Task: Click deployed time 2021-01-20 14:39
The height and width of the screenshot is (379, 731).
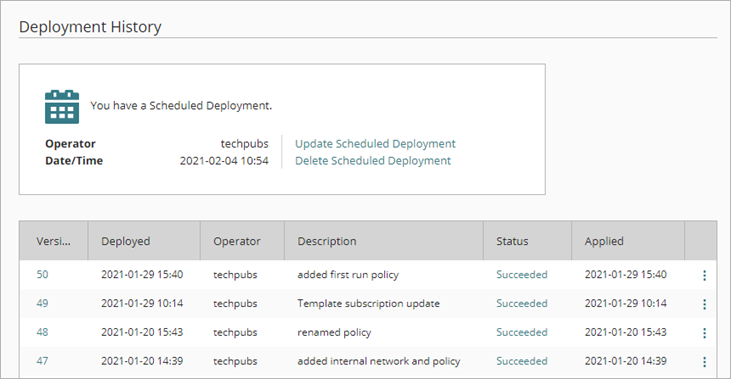Action: click(142, 361)
